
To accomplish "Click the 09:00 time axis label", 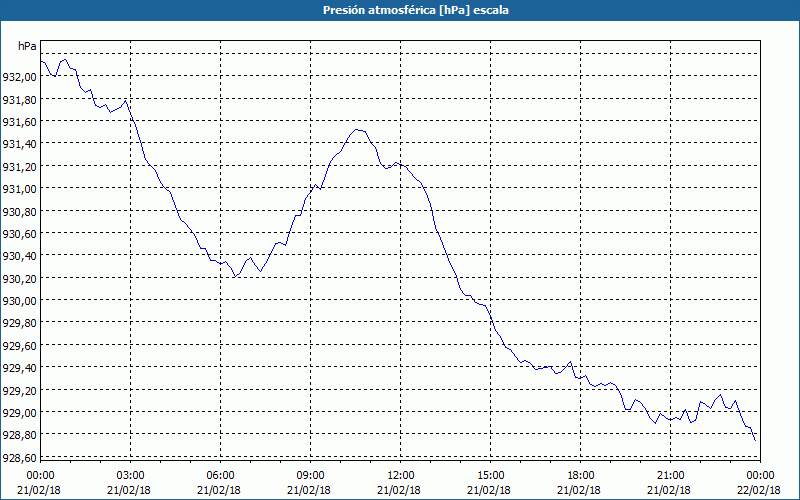I will pyautogui.click(x=310, y=476).
